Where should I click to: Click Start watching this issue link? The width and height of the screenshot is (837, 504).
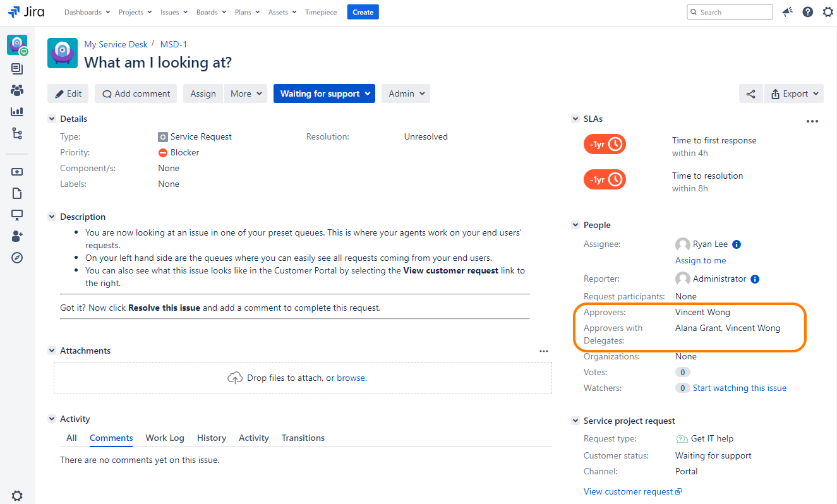(x=739, y=388)
